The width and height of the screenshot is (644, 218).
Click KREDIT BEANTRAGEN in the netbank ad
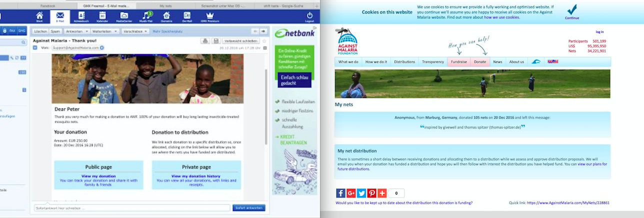pyautogui.click(x=293, y=139)
